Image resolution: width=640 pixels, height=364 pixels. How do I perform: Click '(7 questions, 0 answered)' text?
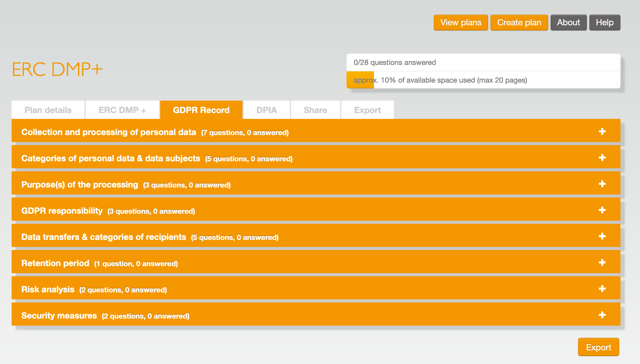[245, 133]
